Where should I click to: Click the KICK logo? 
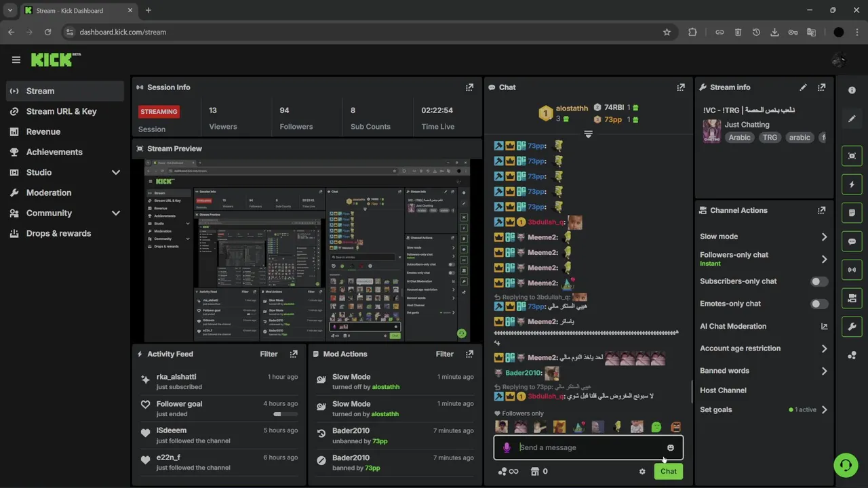tap(56, 60)
